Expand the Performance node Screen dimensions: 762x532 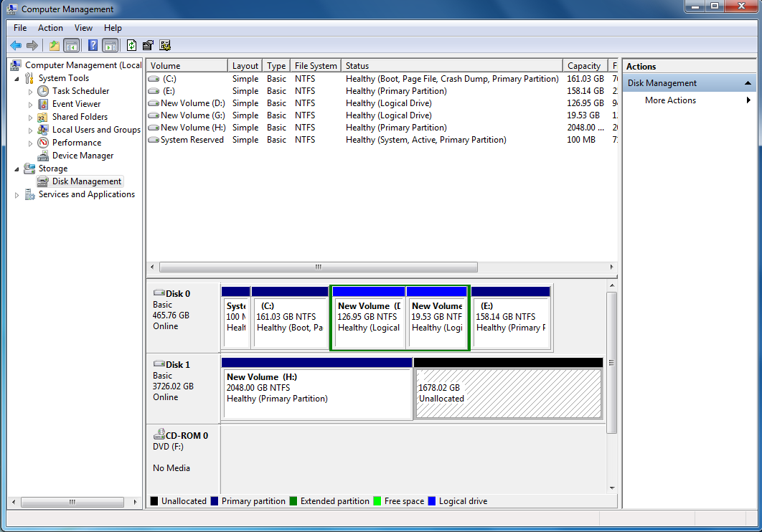30,143
